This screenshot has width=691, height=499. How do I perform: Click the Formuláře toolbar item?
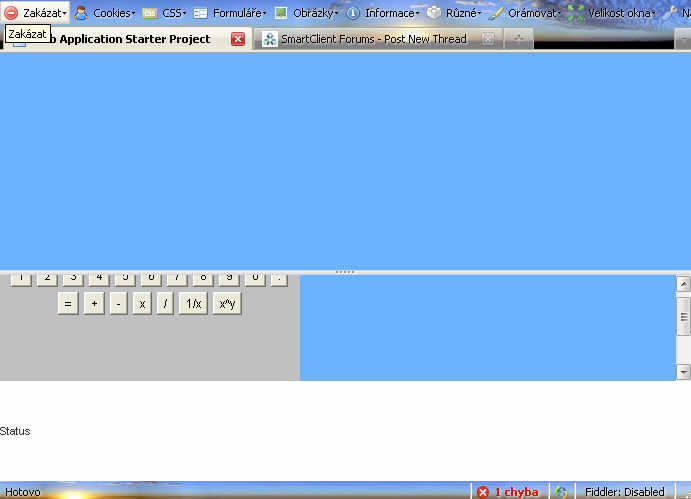coord(230,13)
